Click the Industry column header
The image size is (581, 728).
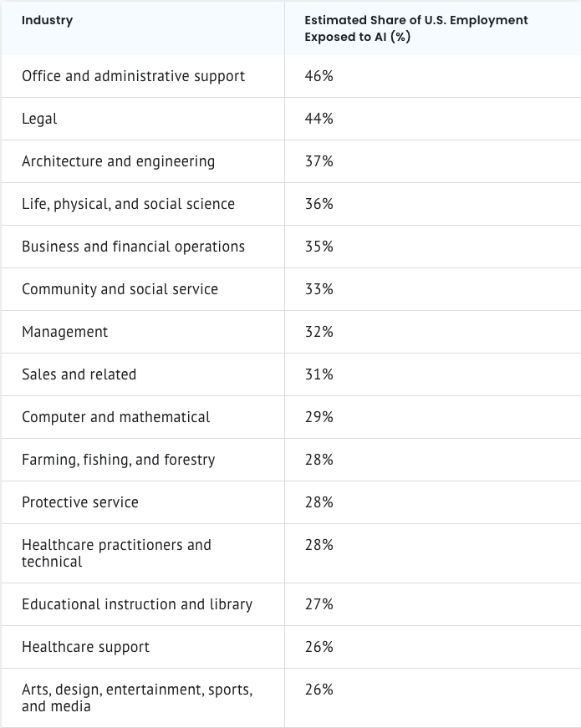pyautogui.click(x=48, y=20)
